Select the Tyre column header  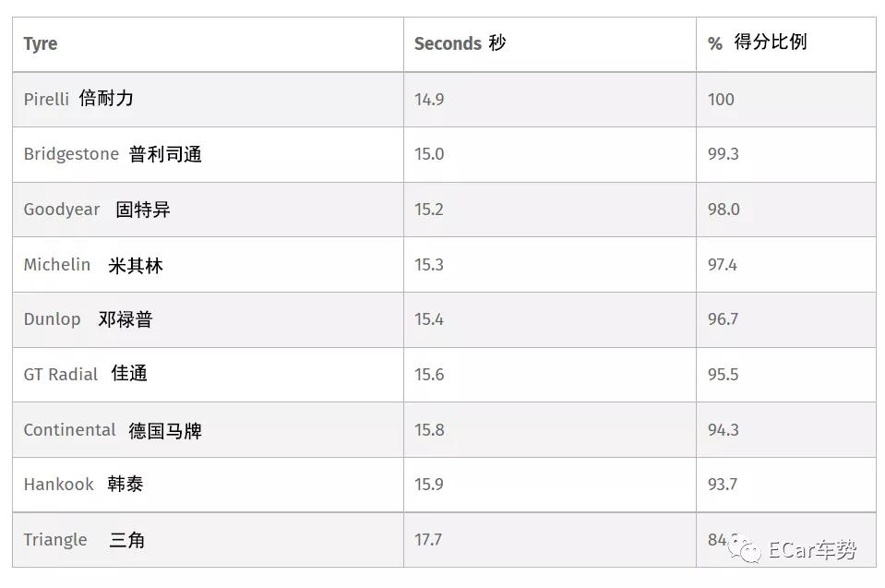click(x=41, y=44)
